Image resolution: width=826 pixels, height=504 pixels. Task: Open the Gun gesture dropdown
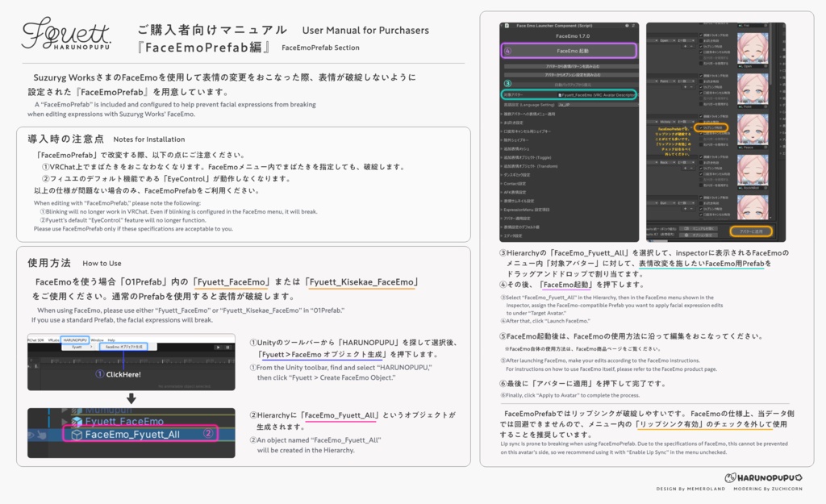click(667, 203)
